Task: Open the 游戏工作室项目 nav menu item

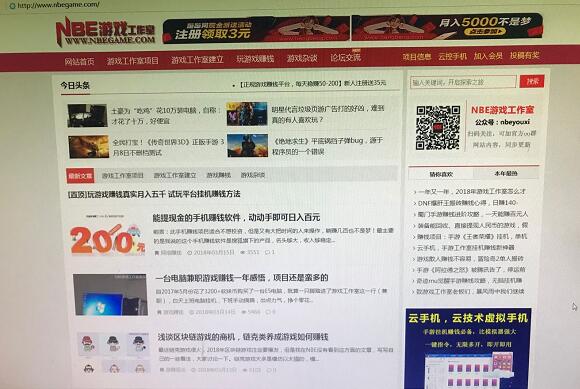Action: tap(132, 61)
